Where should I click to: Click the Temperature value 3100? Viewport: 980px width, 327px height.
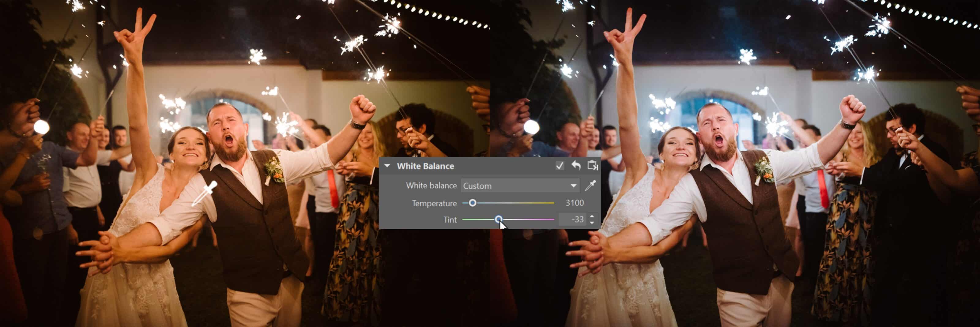(575, 203)
